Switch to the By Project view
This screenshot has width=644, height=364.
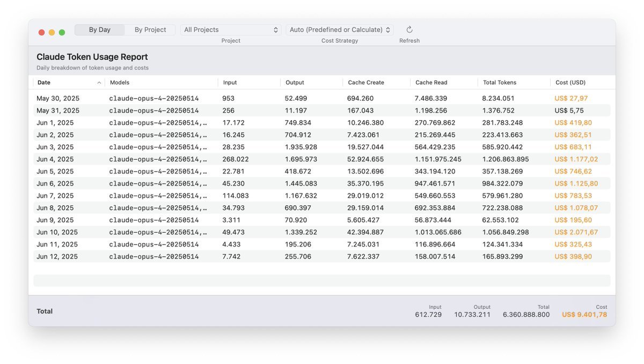point(150,29)
